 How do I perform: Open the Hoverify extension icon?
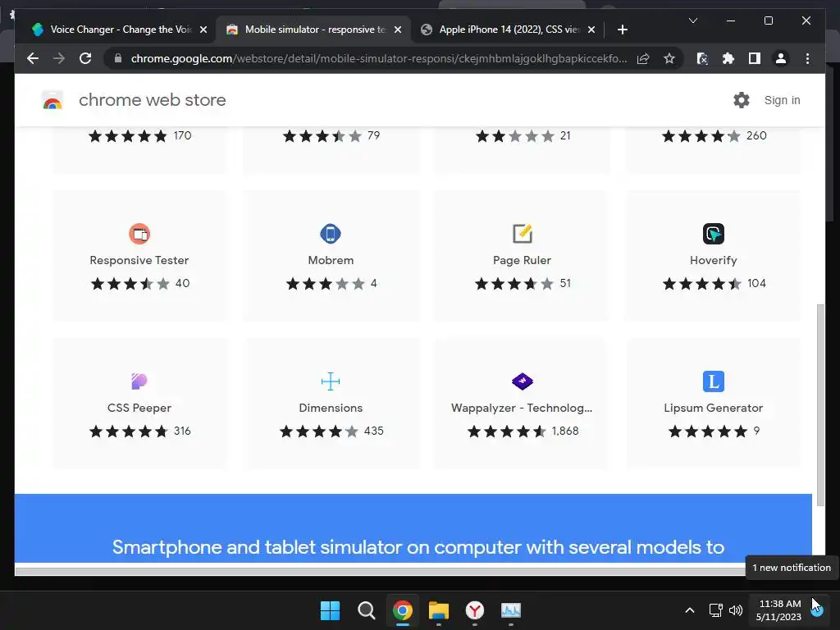[713, 234]
